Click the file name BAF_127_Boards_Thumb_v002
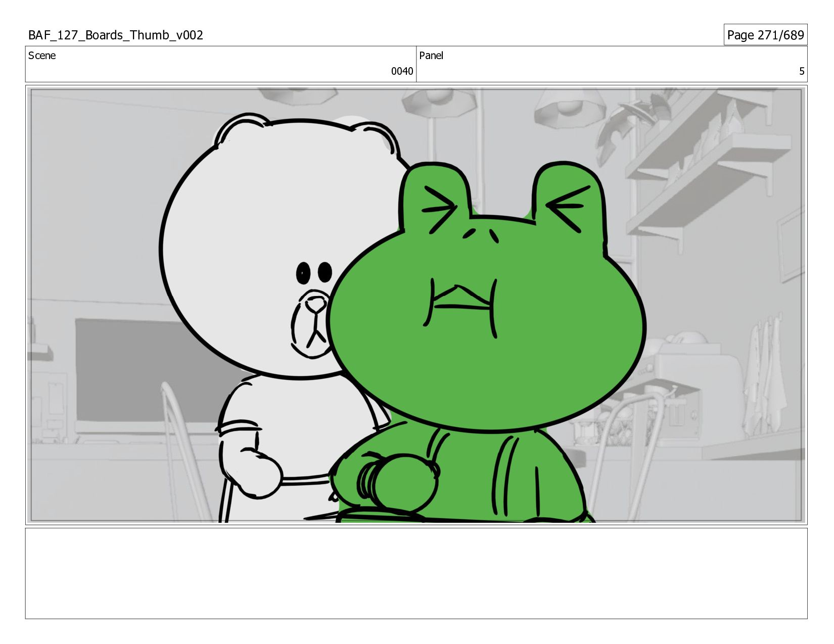 pyautogui.click(x=116, y=35)
